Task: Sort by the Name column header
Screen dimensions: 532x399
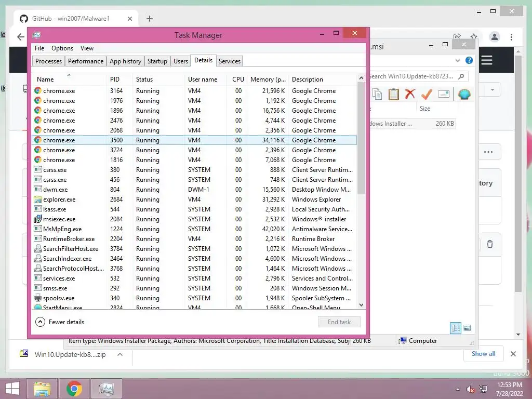Action: coord(69,79)
